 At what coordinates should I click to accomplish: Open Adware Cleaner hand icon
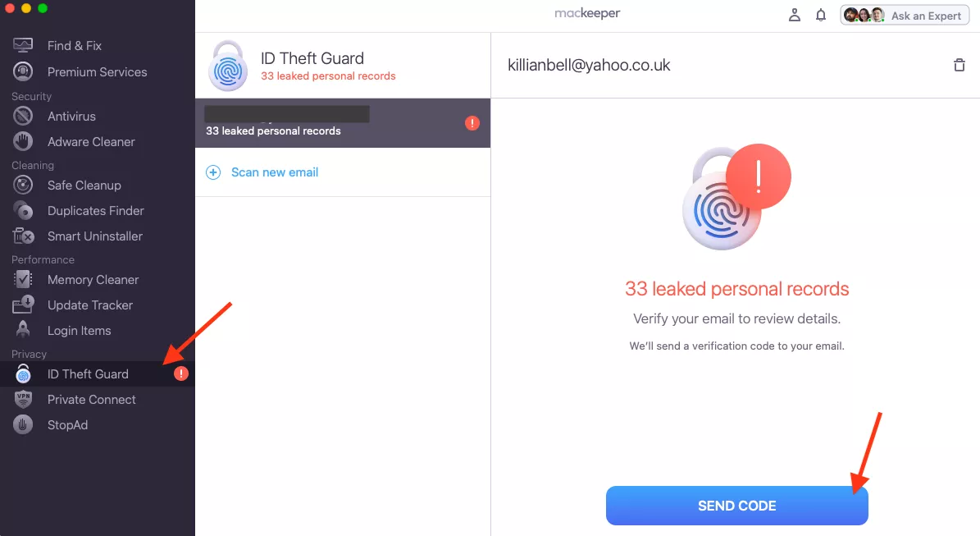pyautogui.click(x=23, y=142)
